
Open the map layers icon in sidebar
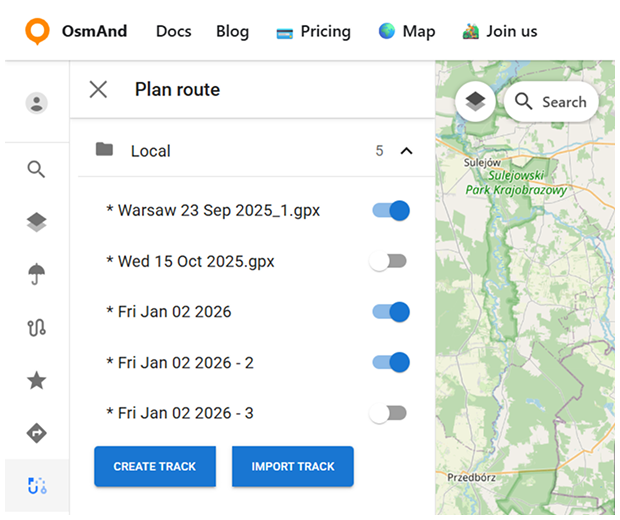[37, 222]
